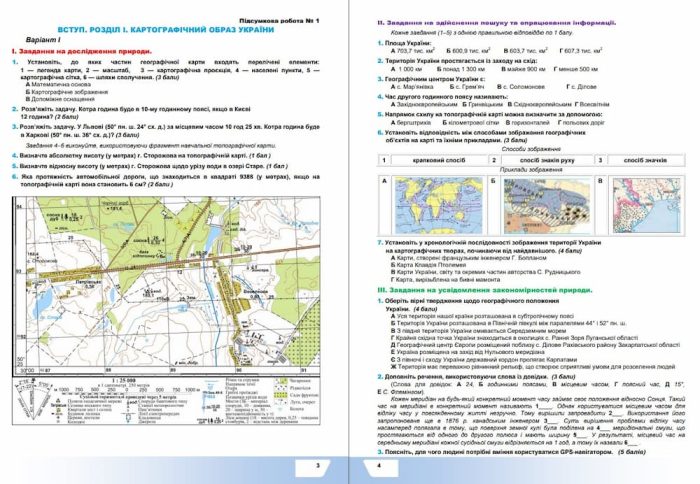Select 'А Карти, створені французьким інженером Г. Бопланом'
This screenshot has height=484, width=700.
pos(468,258)
